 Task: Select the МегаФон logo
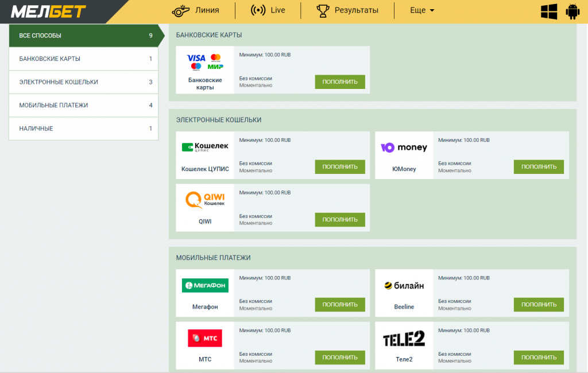pos(205,285)
